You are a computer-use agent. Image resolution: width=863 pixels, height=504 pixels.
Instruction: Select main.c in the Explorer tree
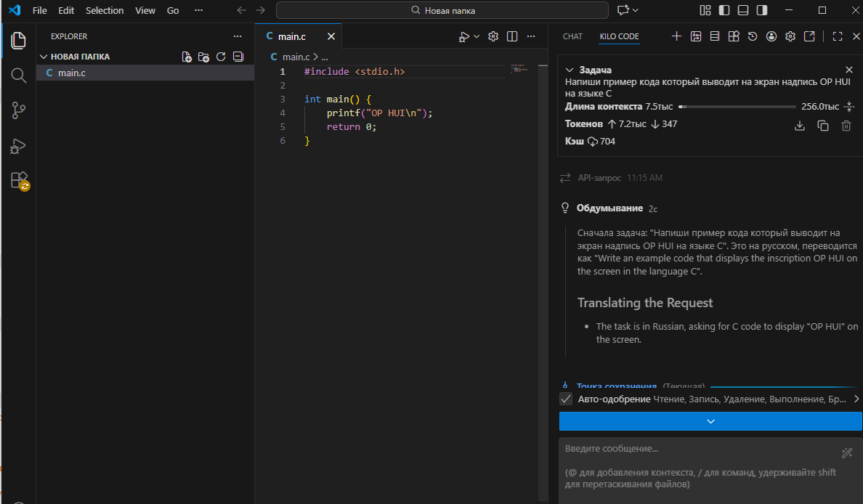[71, 73]
